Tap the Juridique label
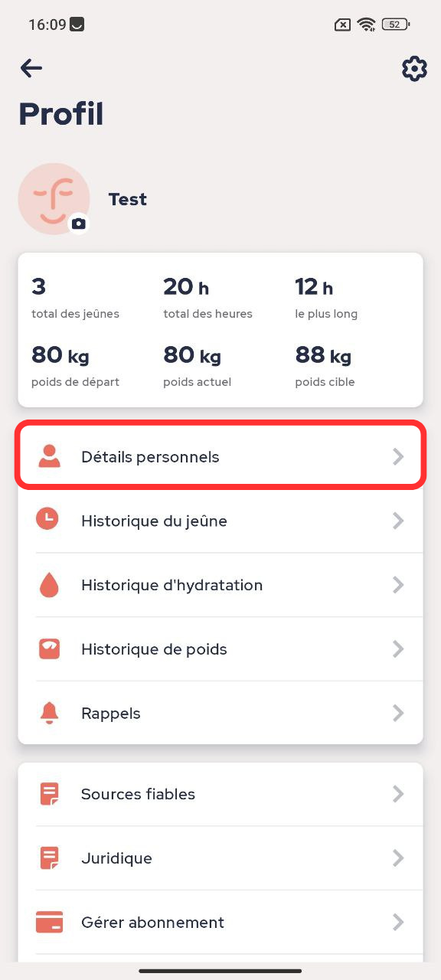 tap(116, 858)
